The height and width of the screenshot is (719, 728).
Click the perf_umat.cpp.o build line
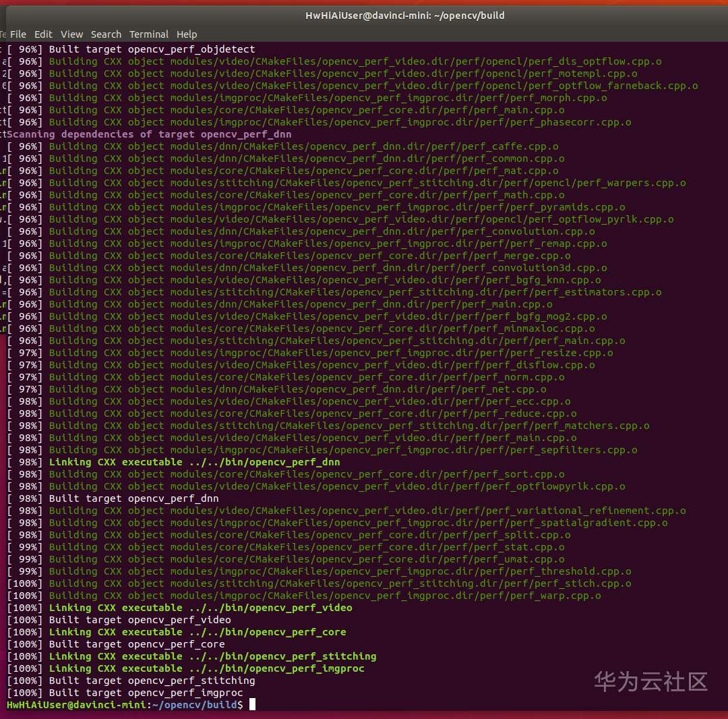click(286, 559)
